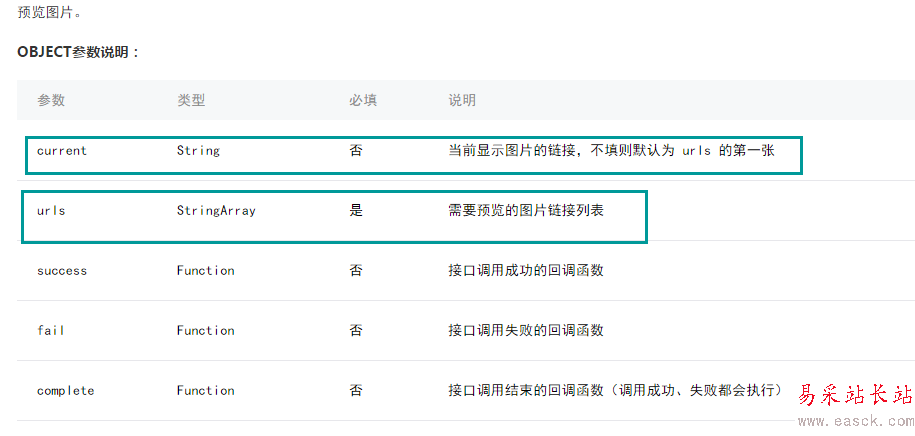Select the "success" parameter name
The height and width of the screenshot is (436, 915).
pos(62,271)
